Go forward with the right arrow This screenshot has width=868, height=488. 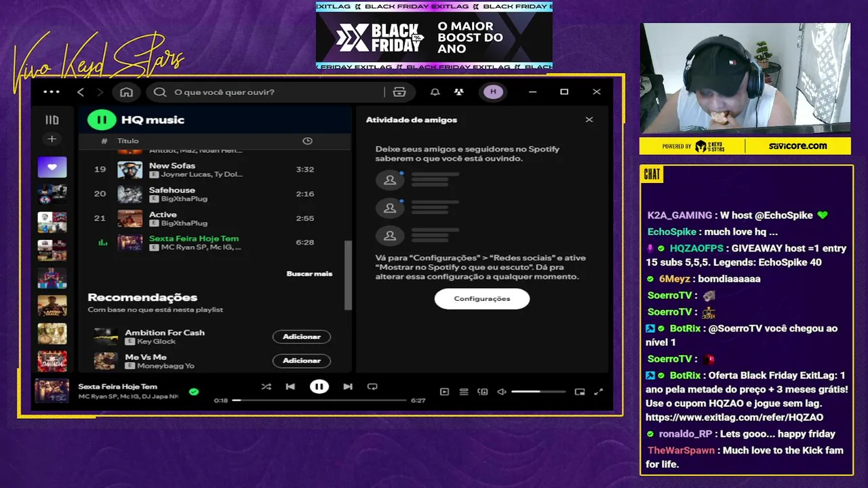(100, 92)
